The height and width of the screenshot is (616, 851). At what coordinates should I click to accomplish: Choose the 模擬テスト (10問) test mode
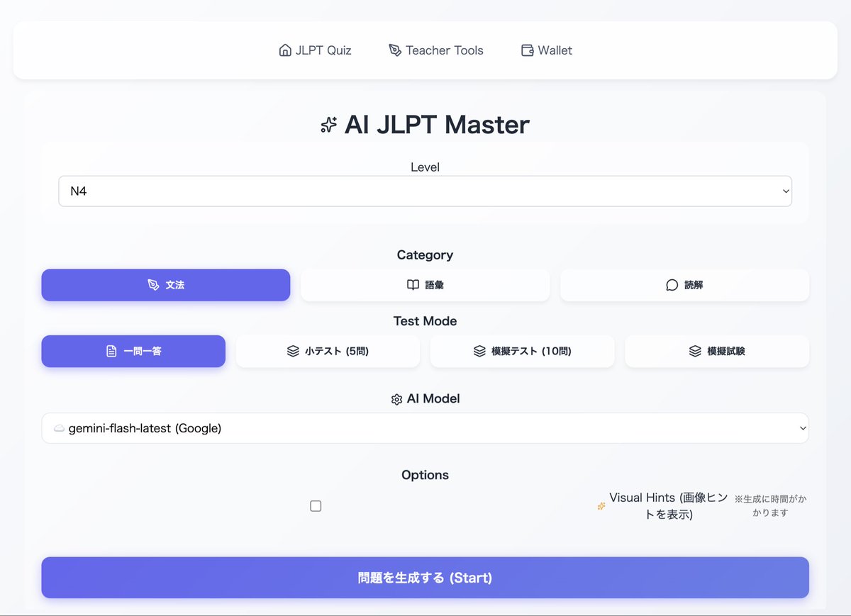click(522, 352)
